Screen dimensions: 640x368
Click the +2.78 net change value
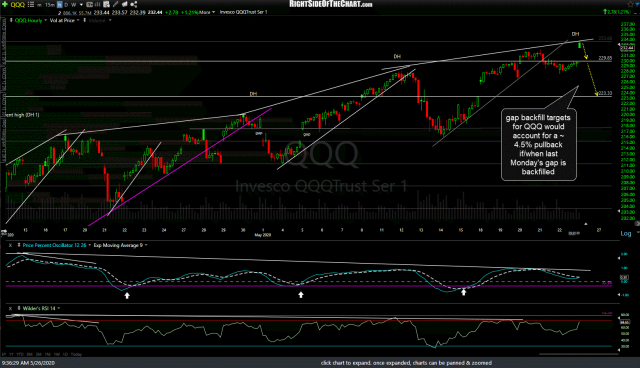[172, 12]
